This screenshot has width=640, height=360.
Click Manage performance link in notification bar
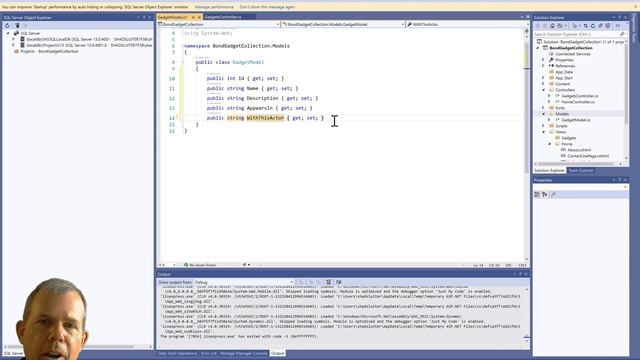[x=214, y=7]
